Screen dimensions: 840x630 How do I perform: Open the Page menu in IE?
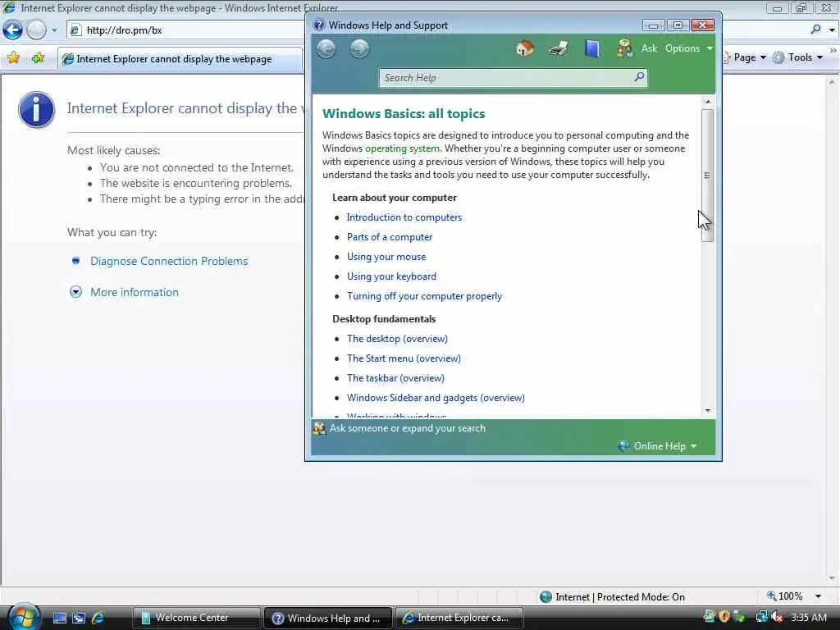[744, 57]
